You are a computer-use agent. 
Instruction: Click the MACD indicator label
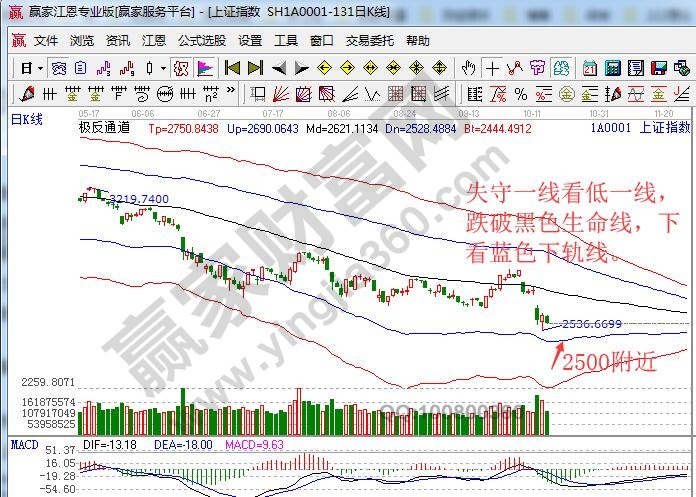21,443
